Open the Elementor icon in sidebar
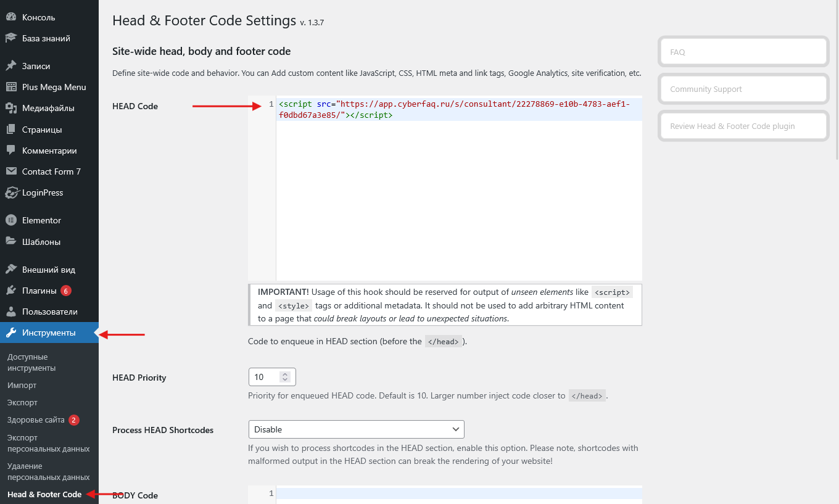The image size is (839, 504). pos(11,220)
